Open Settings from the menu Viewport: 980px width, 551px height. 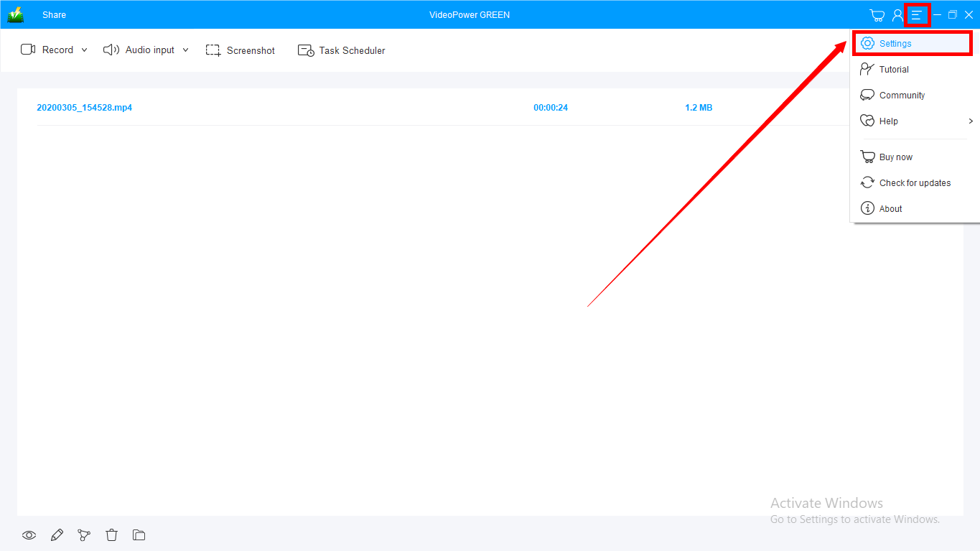pos(895,44)
